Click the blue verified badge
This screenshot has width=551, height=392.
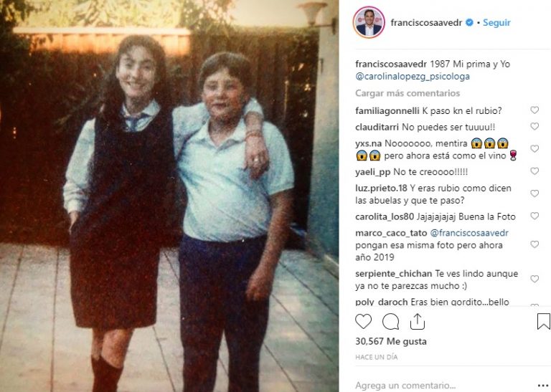[x=469, y=22]
